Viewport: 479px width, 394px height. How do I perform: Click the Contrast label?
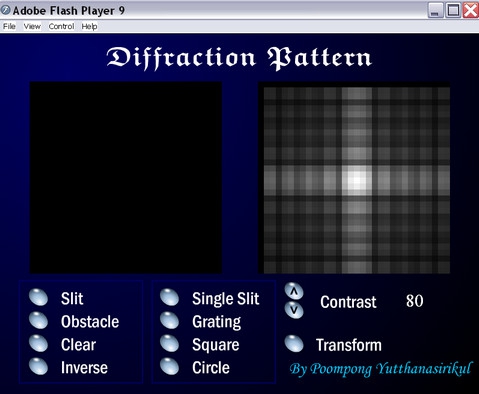tap(348, 302)
